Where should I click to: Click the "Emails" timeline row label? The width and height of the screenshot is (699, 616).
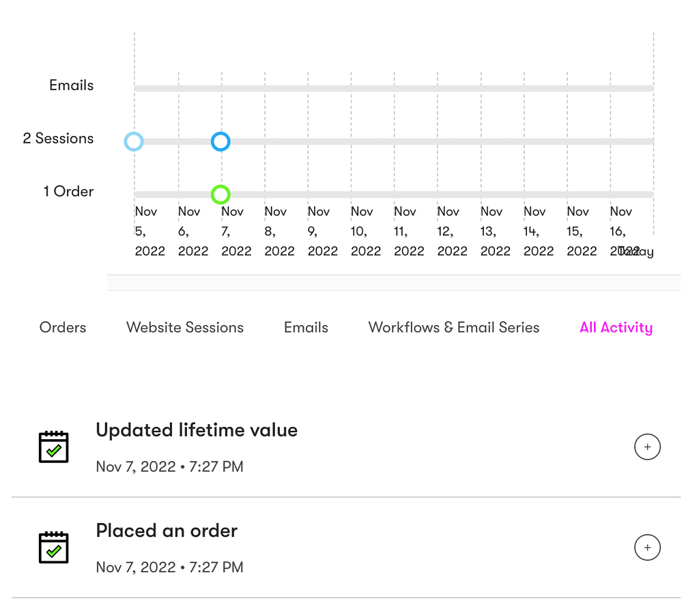coord(71,85)
